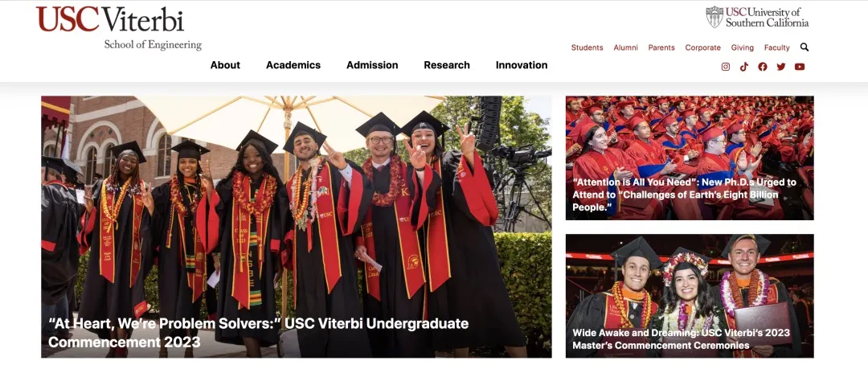Launch the YouTube icon link
This screenshot has width=868, height=369.
tap(800, 67)
